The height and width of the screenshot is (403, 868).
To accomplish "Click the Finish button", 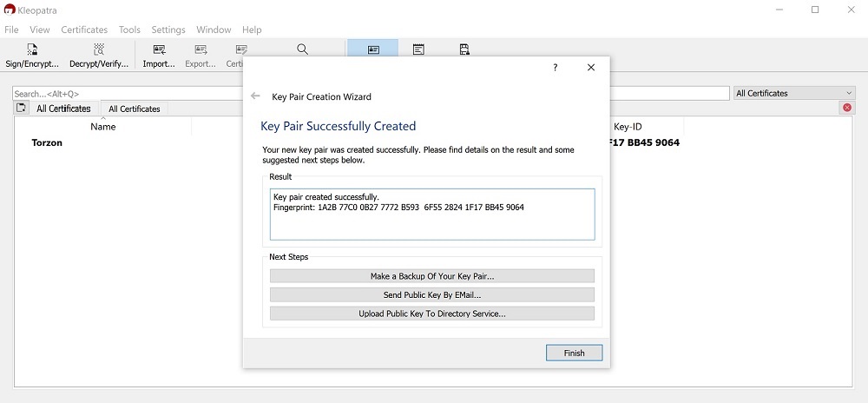I will click(x=574, y=353).
